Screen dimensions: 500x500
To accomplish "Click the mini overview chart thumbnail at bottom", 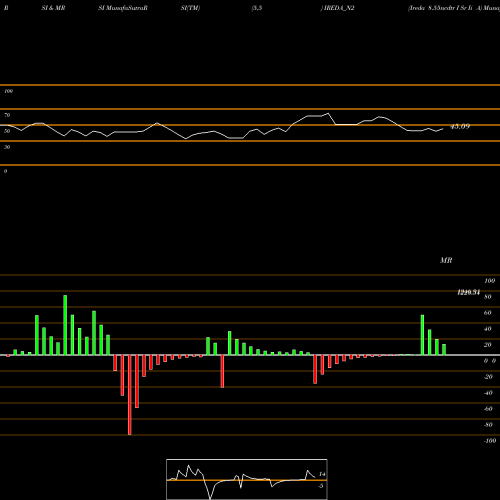I will [x=247, y=479].
